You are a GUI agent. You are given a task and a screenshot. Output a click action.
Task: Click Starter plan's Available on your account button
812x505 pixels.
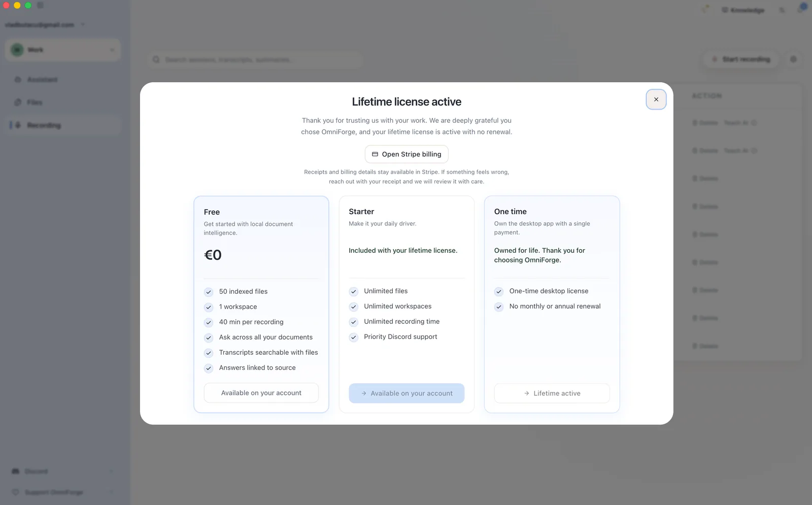(407, 393)
